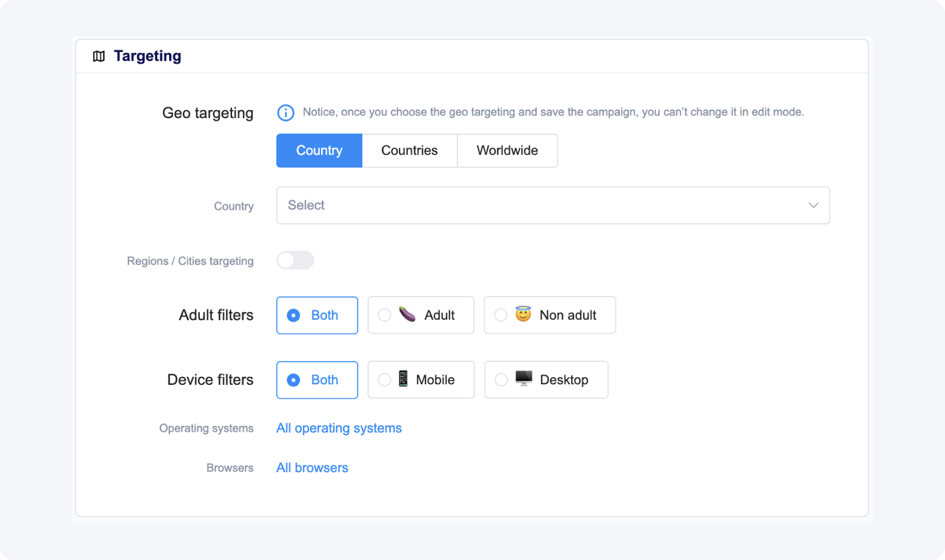
Task: Choose the Mobile device radio button
Action: click(x=385, y=380)
